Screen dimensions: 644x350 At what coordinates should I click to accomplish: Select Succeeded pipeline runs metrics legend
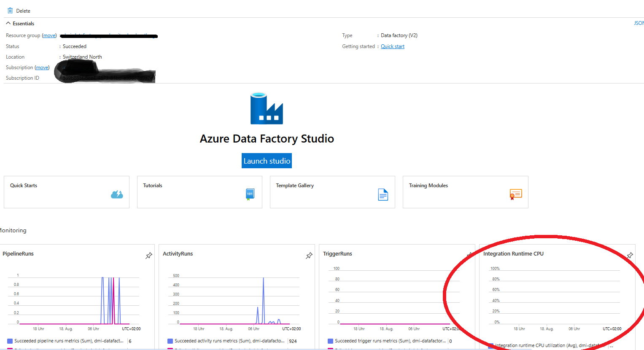tap(69, 341)
